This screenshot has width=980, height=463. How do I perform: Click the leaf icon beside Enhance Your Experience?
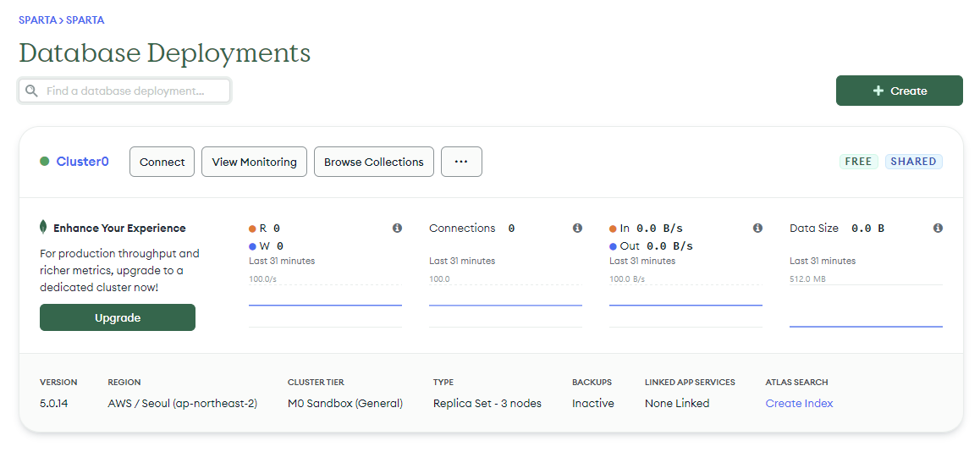coord(43,227)
